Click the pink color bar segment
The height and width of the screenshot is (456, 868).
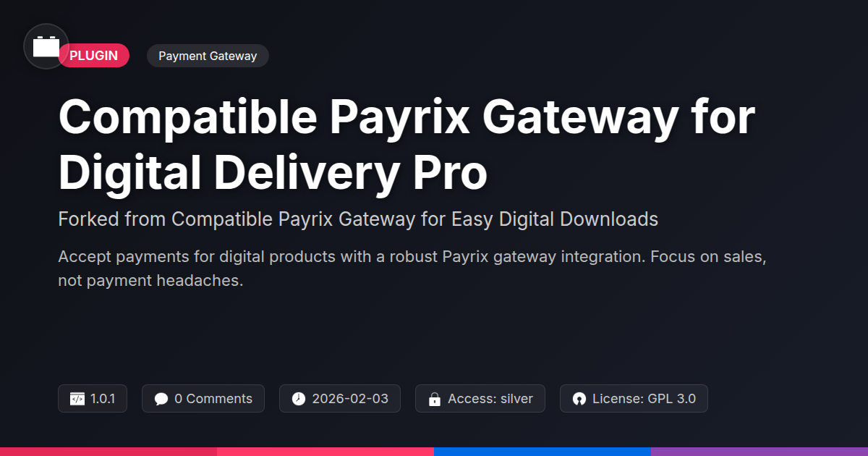[325, 452]
